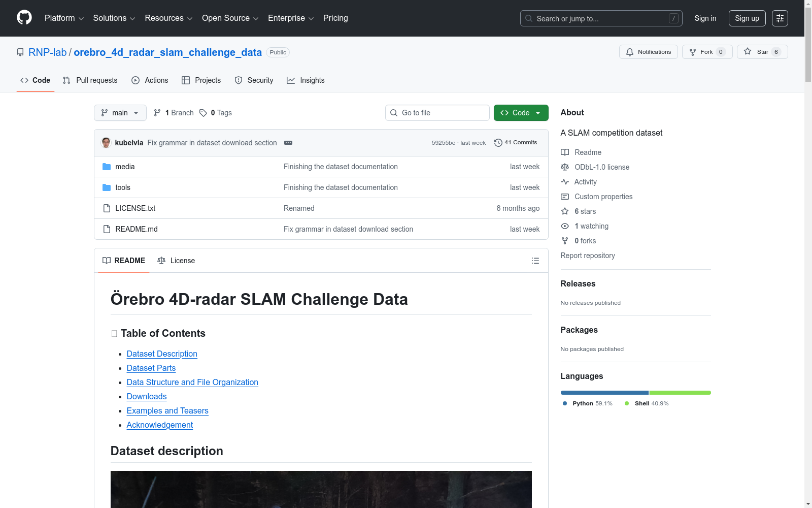Open the Acknowledgement link
Viewport: 812px width, 508px height.
(x=160, y=425)
